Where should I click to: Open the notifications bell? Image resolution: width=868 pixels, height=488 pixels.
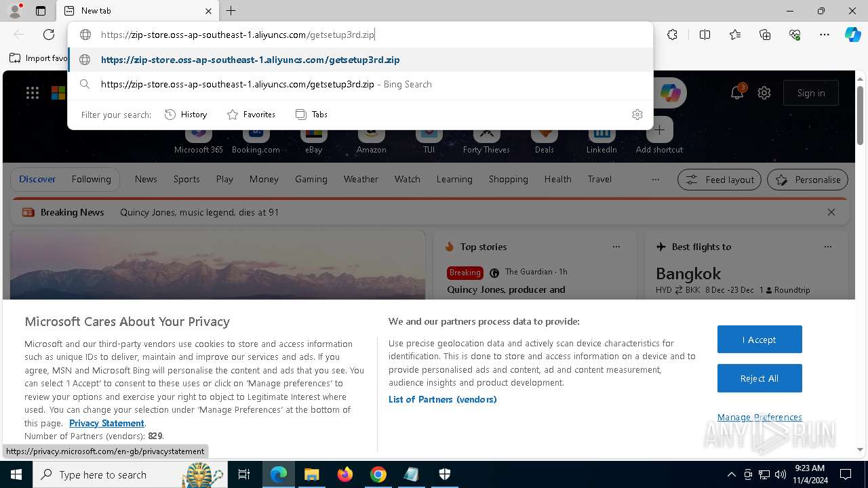pos(737,93)
